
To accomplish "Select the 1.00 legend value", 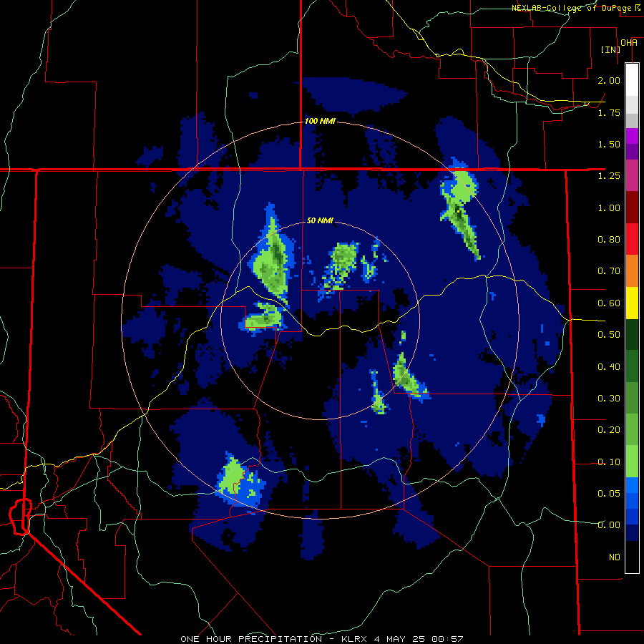I will pyautogui.click(x=609, y=208).
